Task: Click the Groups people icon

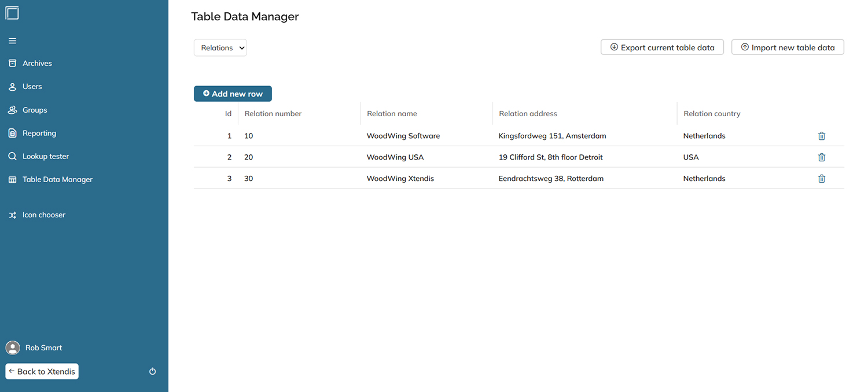Action: [12, 110]
